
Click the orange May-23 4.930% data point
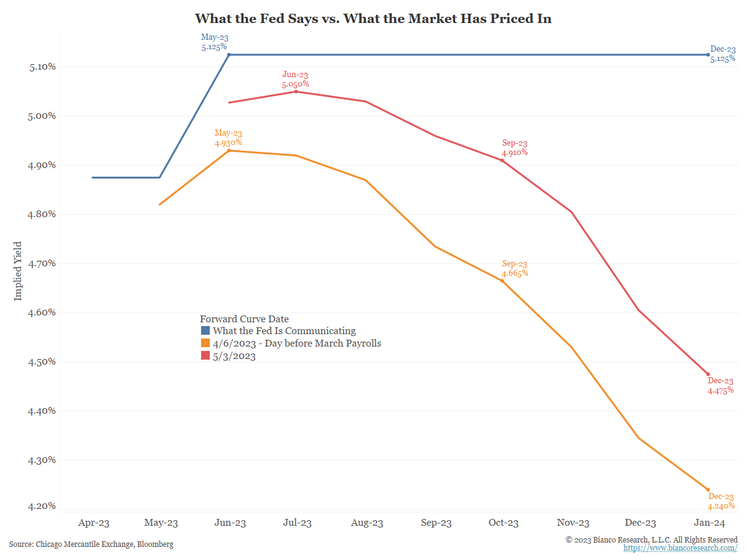pyautogui.click(x=229, y=151)
